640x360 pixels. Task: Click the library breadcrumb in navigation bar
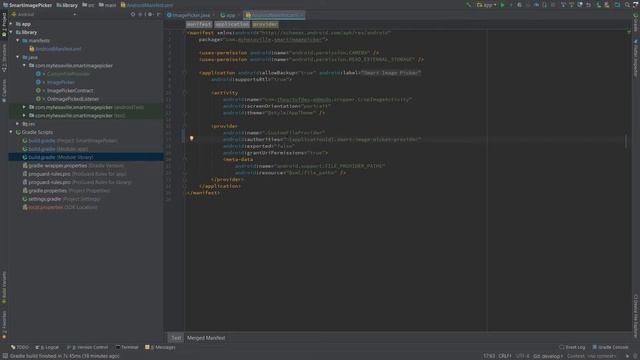pyautogui.click(x=67, y=5)
